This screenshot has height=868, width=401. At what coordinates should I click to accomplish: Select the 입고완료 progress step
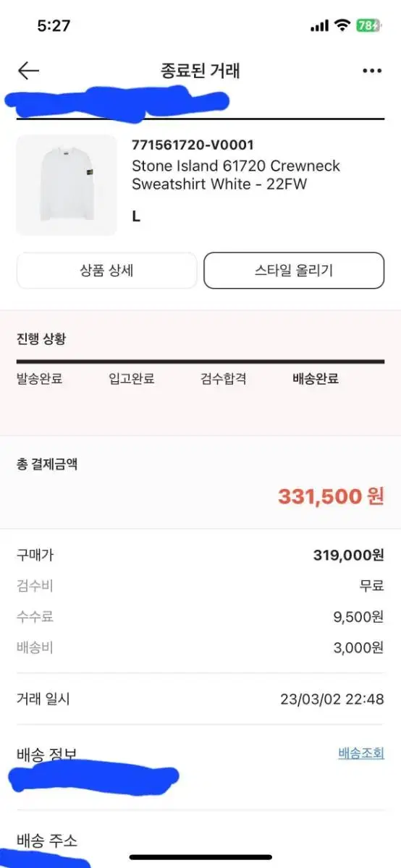(131, 378)
